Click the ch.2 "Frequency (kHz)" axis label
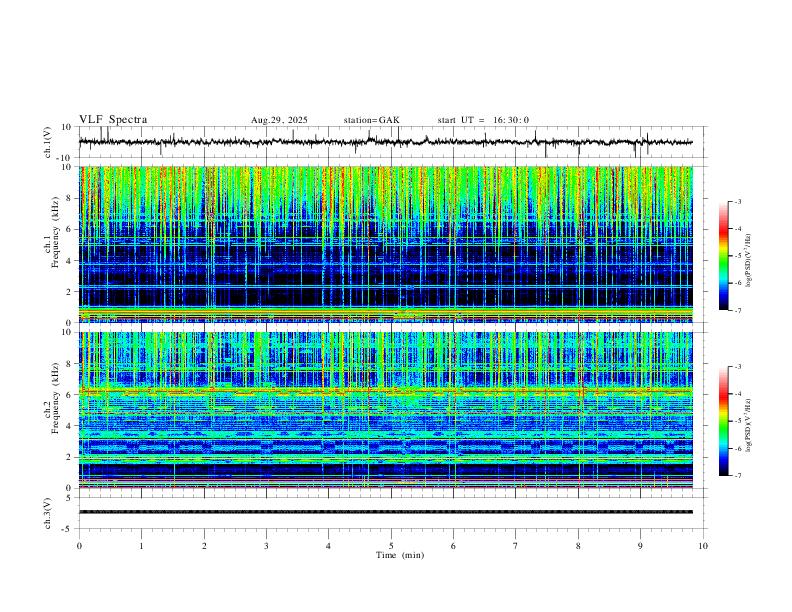792x612 pixels. (55, 398)
